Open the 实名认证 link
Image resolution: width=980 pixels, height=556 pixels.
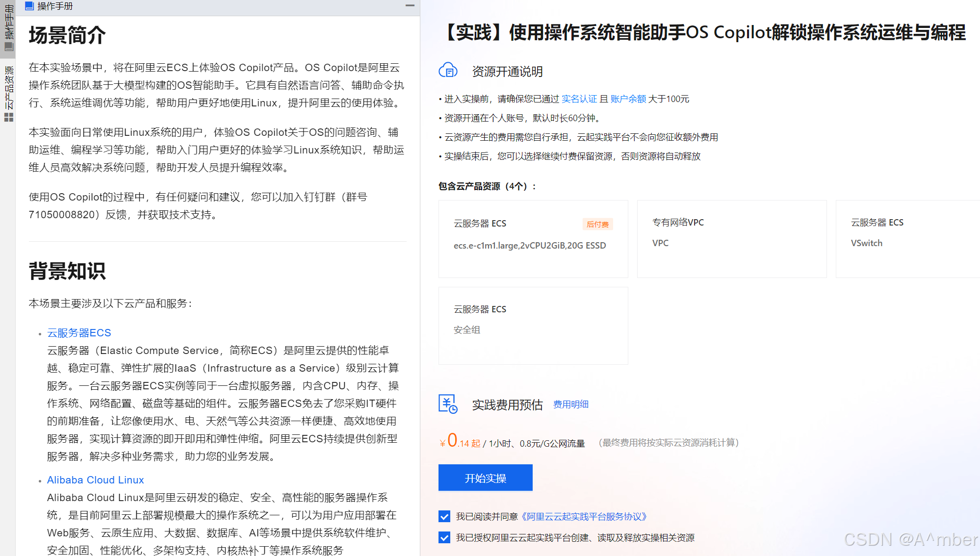[x=579, y=99]
